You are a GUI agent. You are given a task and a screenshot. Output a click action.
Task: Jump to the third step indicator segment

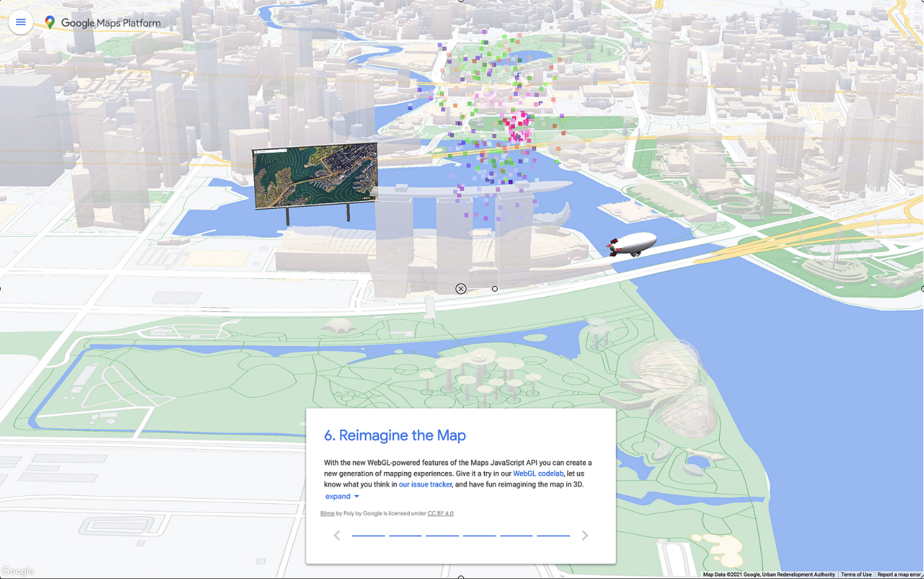[442, 535]
